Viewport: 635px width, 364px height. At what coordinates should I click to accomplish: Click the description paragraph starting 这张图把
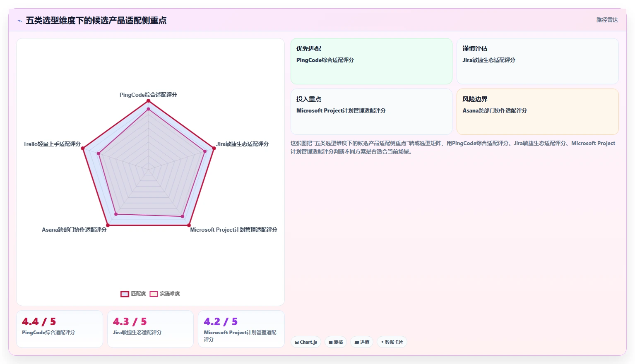(453, 147)
